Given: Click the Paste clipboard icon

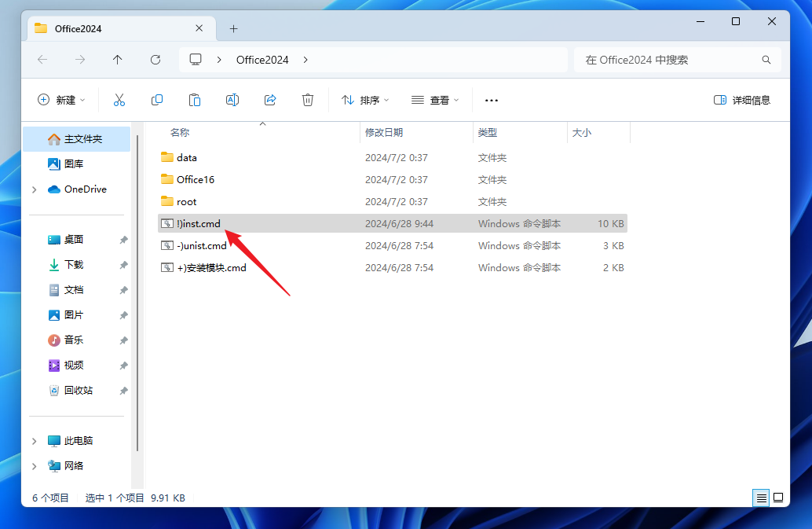Looking at the screenshot, I should pyautogui.click(x=195, y=100).
